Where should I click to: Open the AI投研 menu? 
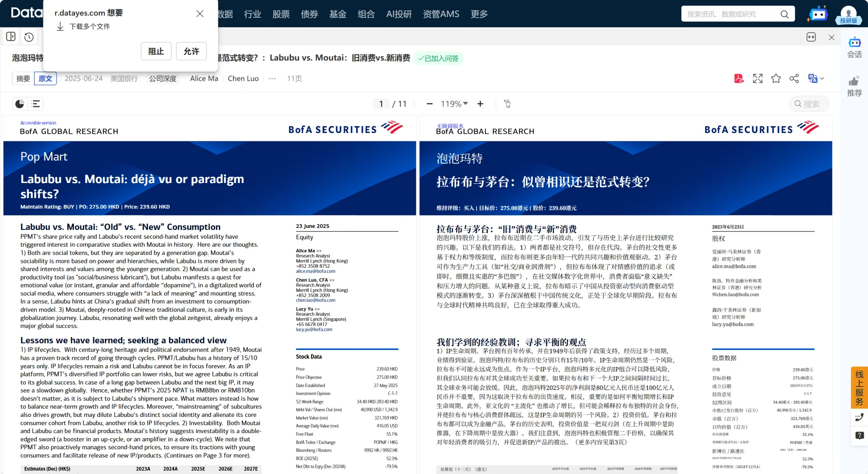[399, 14]
